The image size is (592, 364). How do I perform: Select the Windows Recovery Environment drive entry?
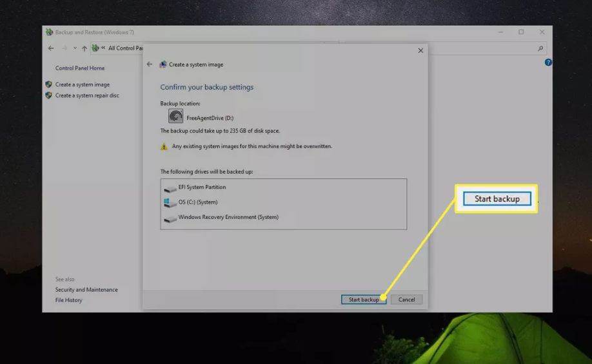(228, 218)
